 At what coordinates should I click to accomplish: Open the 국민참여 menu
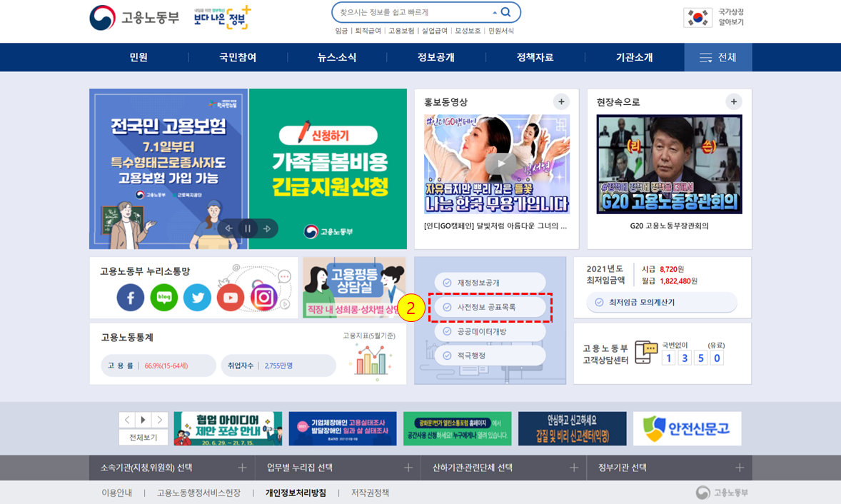[238, 57]
